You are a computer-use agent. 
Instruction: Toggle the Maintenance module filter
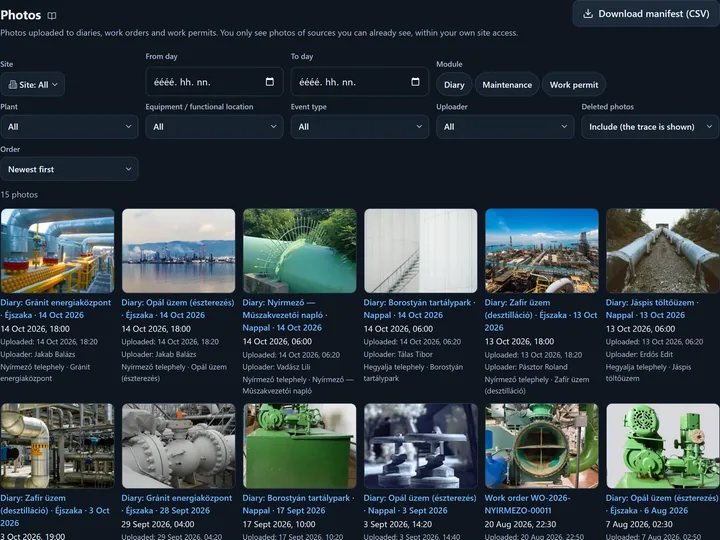(507, 84)
